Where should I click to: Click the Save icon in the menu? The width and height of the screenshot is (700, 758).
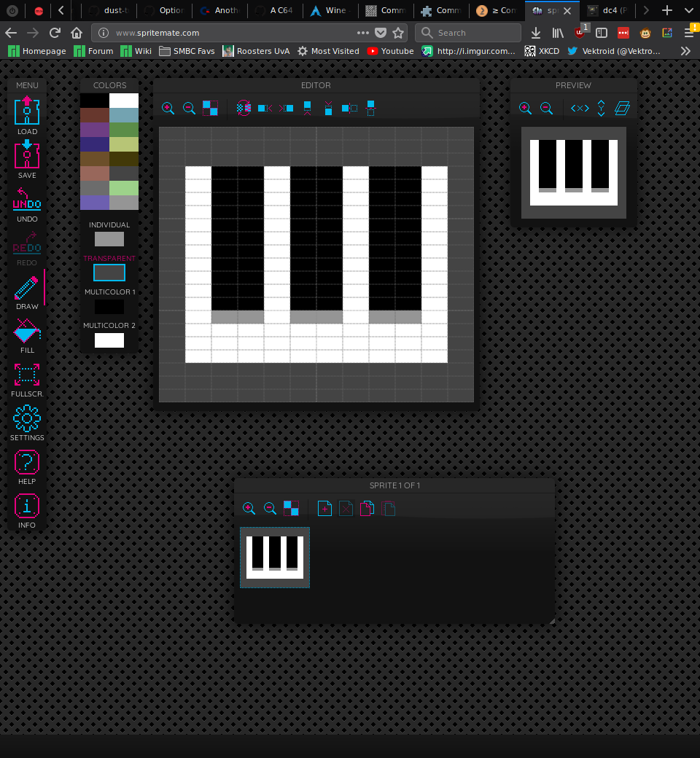[x=27, y=156]
